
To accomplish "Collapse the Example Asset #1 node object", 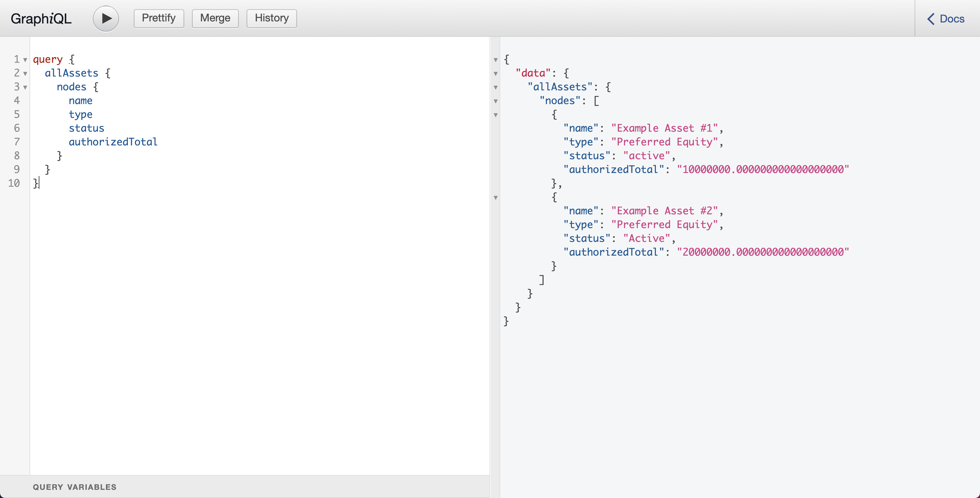I will click(496, 115).
